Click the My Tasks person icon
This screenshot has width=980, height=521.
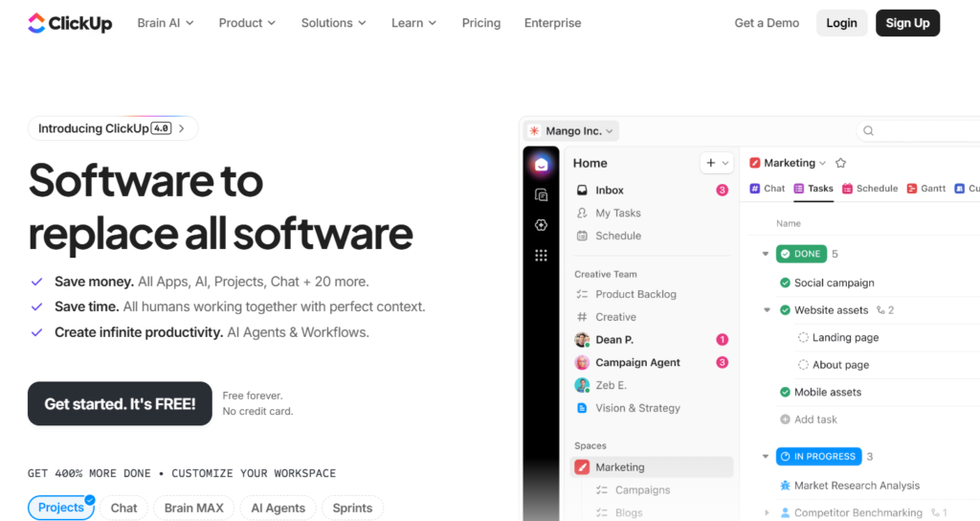coord(582,213)
